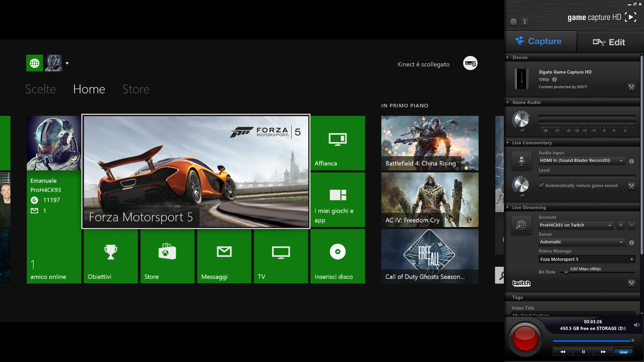Collapse the Game Audio section
The width and height of the screenshot is (644, 362).
pos(507,103)
